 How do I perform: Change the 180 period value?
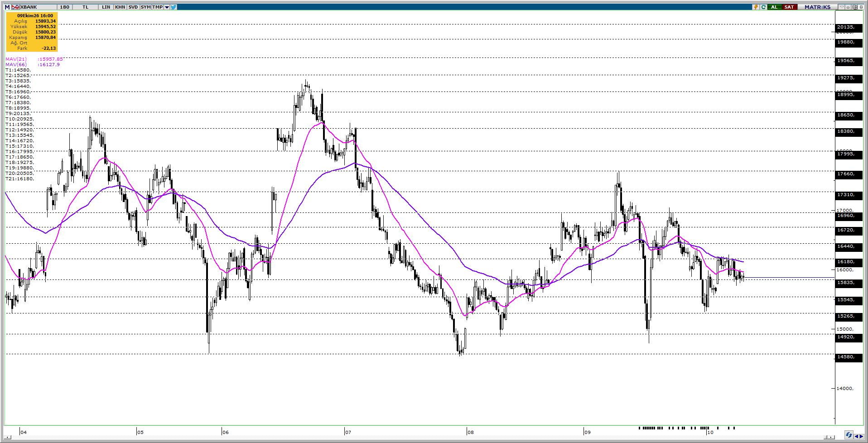pos(65,7)
